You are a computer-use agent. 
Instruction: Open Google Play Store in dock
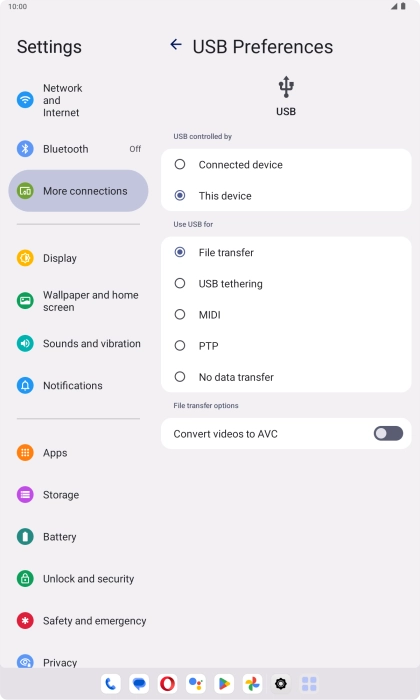pos(224,683)
